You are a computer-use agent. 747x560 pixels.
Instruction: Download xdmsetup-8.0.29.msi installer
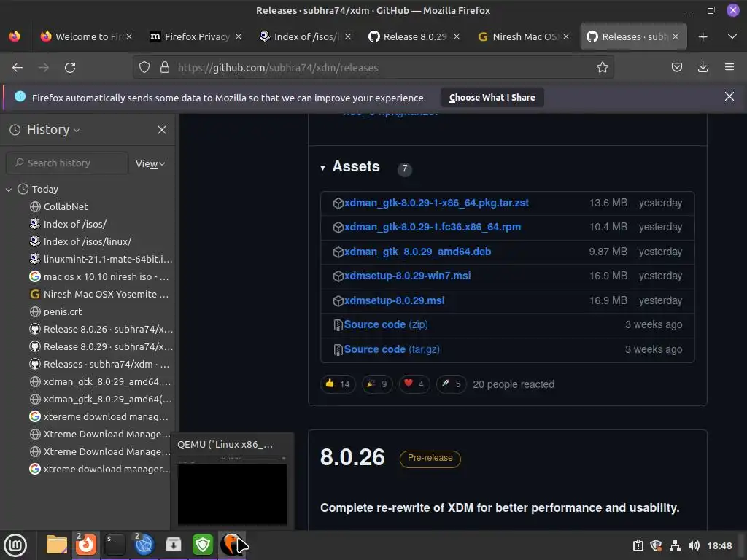394,300
